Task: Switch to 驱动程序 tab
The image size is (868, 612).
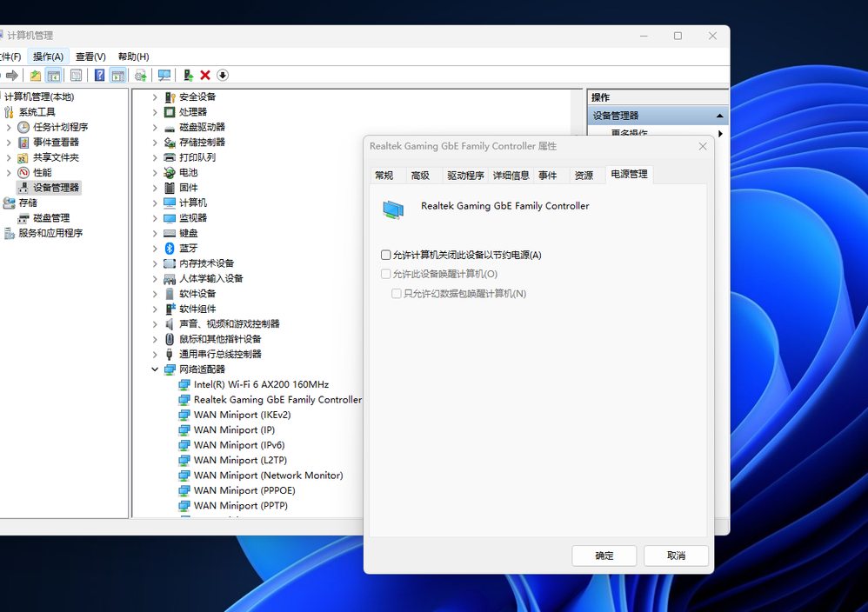Action: 465,176
